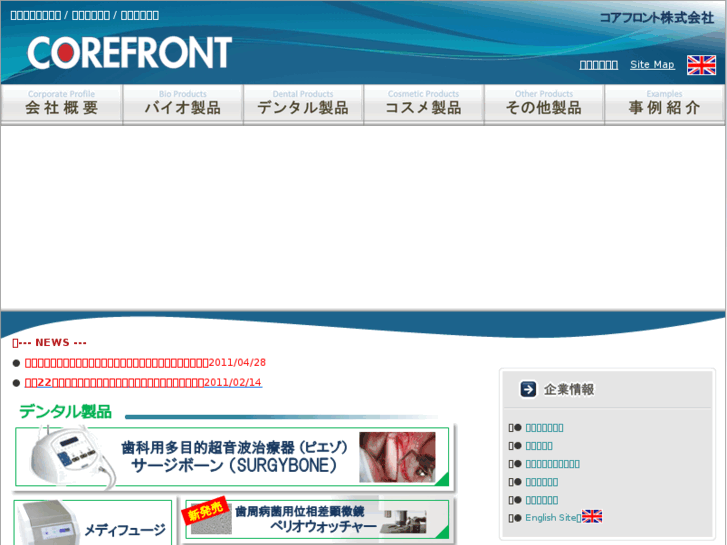The width and height of the screenshot is (727, 545).
Task: Open Cosmetic Products menu コスメ製品
Action: tap(424, 104)
